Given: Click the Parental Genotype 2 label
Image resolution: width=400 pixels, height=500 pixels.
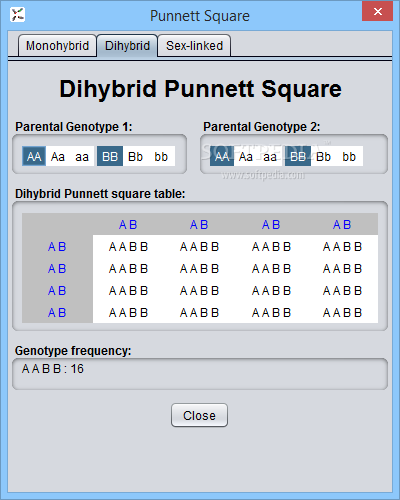Looking at the screenshot, I should [x=262, y=127].
